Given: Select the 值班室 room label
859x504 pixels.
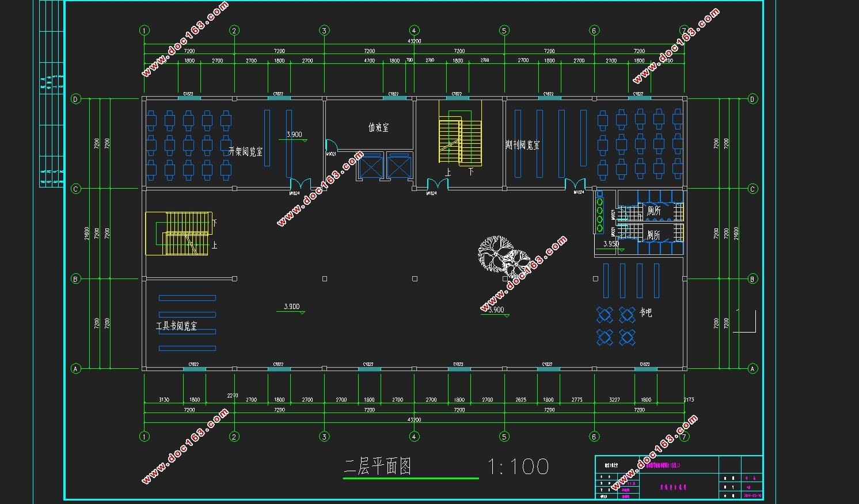Looking at the screenshot, I should tap(378, 127).
